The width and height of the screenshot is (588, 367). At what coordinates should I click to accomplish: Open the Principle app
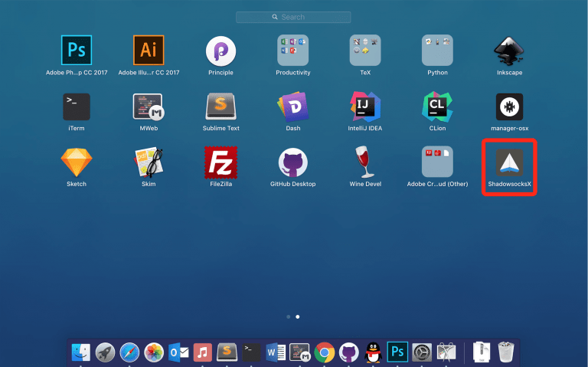(x=220, y=51)
